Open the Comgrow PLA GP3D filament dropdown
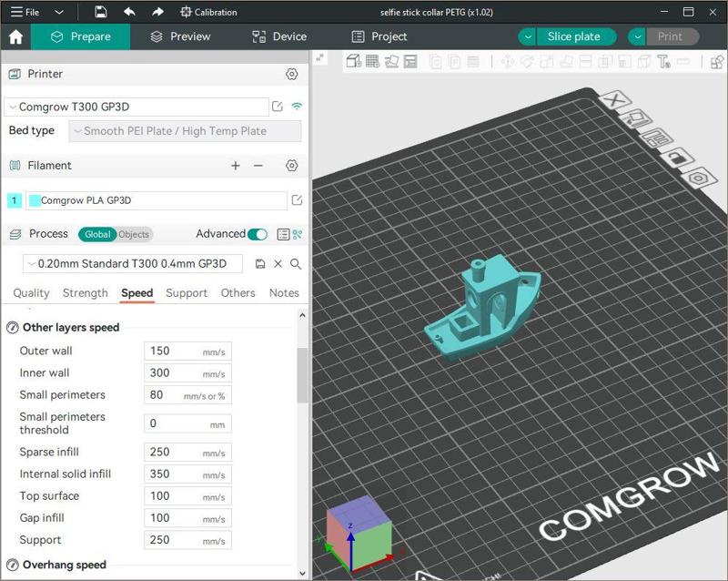728x581 pixels. (157, 200)
